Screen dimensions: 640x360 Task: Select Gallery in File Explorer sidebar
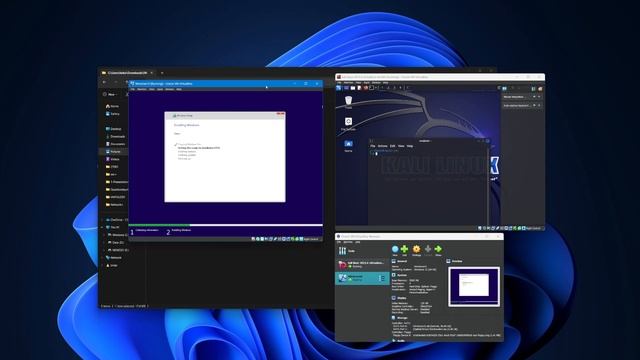point(113,114)
